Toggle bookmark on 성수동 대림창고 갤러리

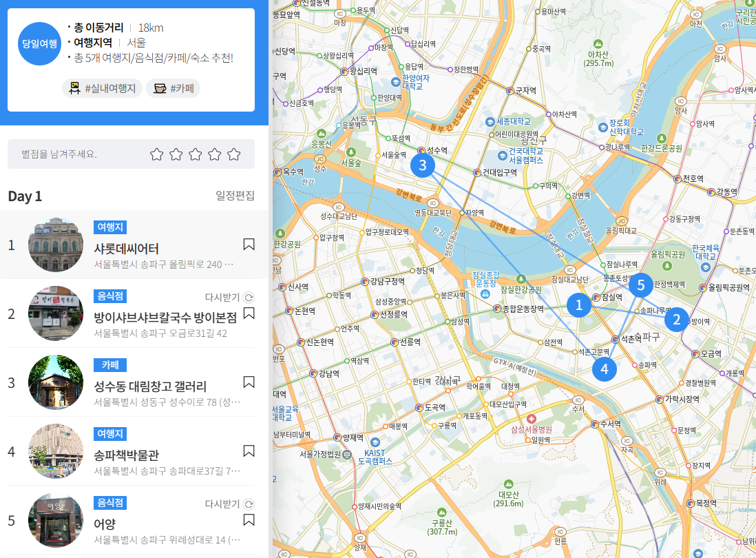click(249, 382)
